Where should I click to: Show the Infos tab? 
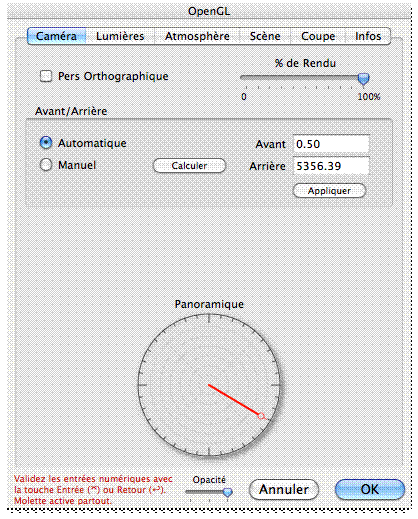click(x=368, y=36)
